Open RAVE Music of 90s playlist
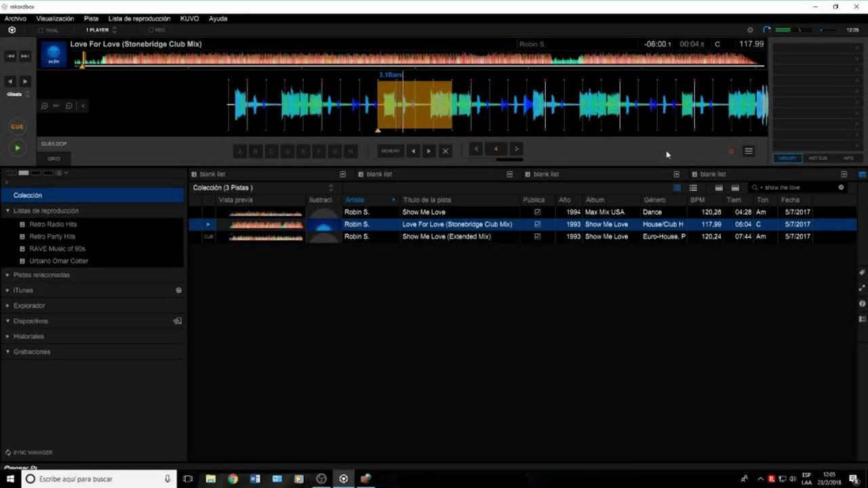 57,249
